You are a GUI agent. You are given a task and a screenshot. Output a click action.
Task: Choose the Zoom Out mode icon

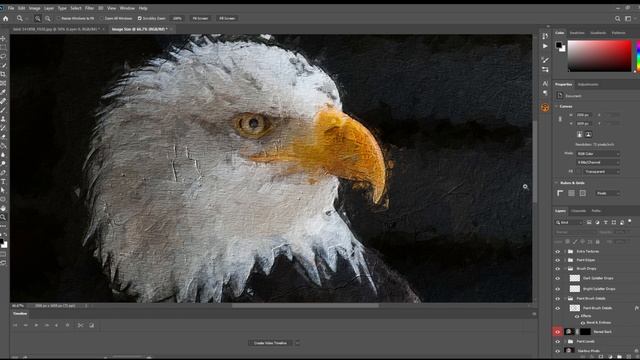click(48, 18)
